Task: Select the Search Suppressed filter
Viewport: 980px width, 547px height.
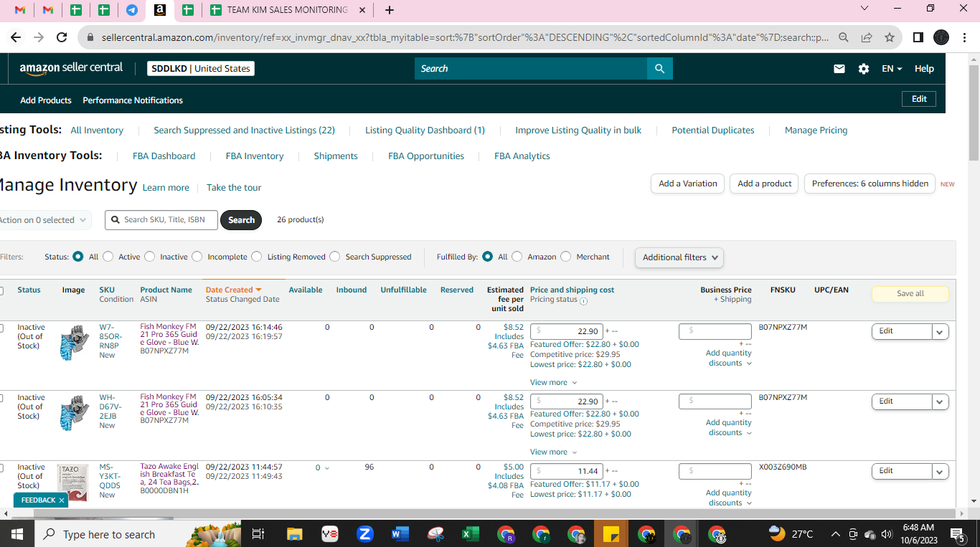Action: click(335, 257)
